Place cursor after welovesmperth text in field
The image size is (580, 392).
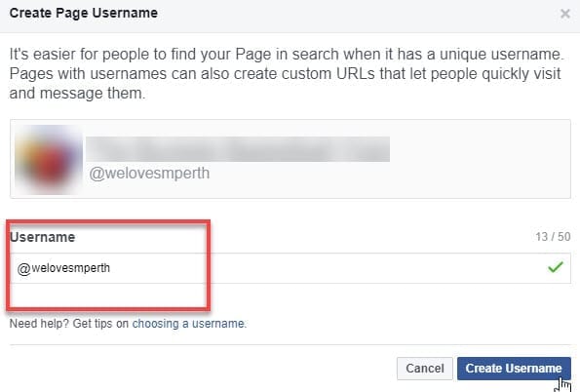tap(110, 268)
